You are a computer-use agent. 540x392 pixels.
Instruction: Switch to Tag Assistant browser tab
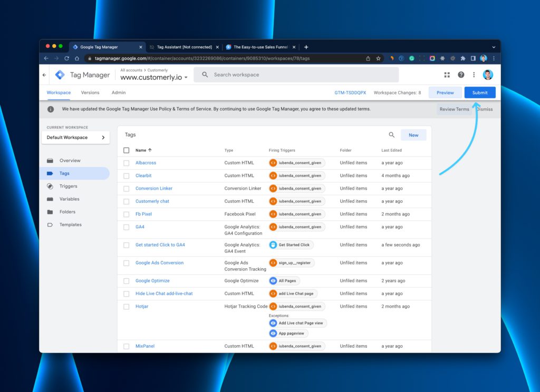[184, 47]
